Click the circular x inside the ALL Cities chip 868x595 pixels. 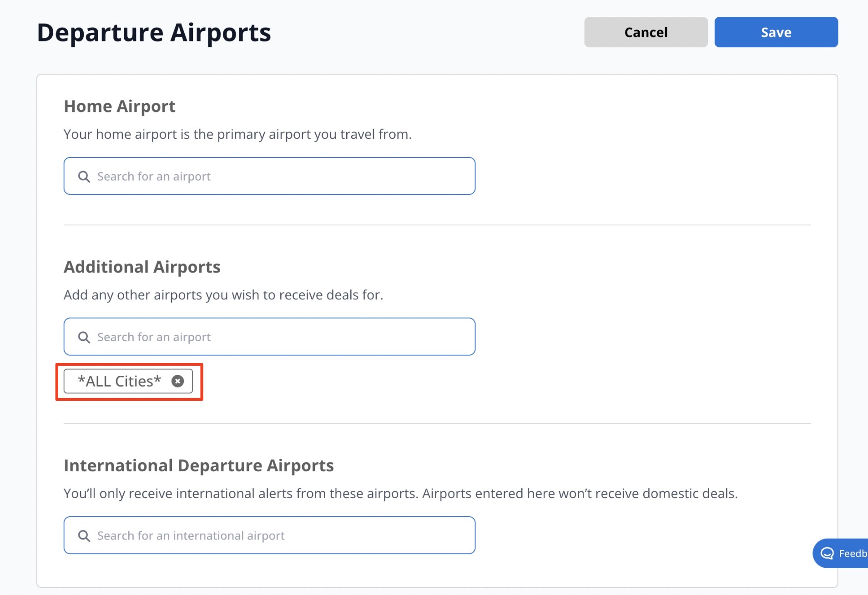click(177, 381)
